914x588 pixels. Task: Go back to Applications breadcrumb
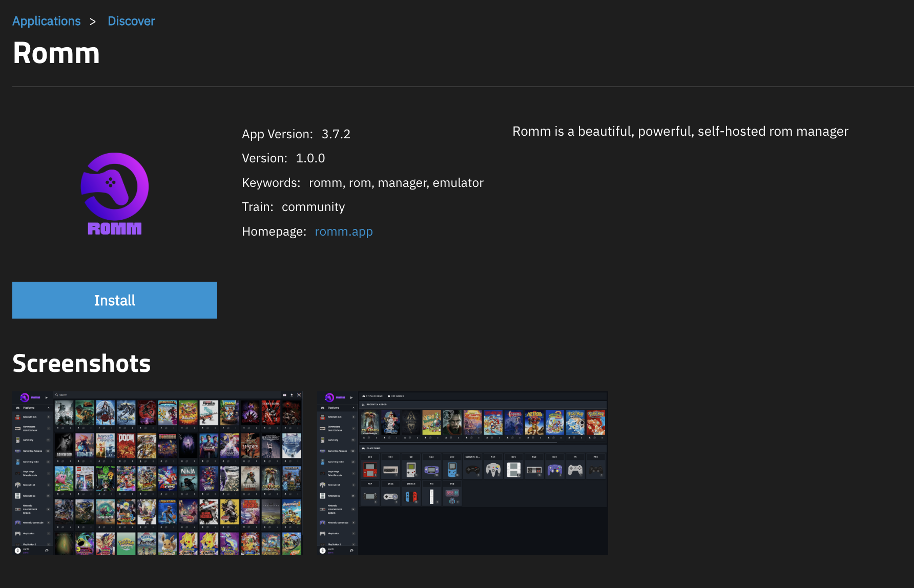point(47,21)
